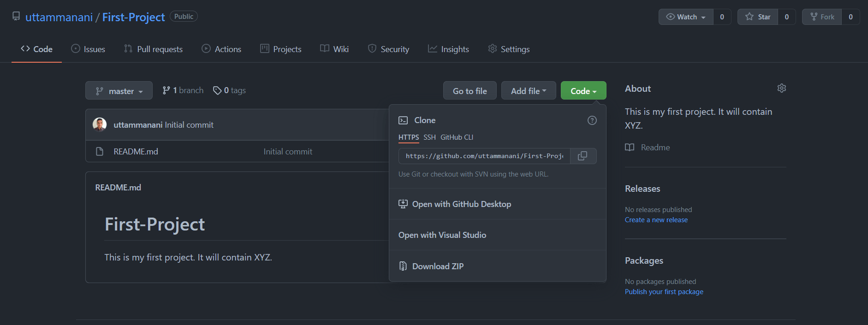The image size is (868, 325).
Task: Click the tag icon beside 0 tags
Action: pyautogui.click(x=217, y=90)
